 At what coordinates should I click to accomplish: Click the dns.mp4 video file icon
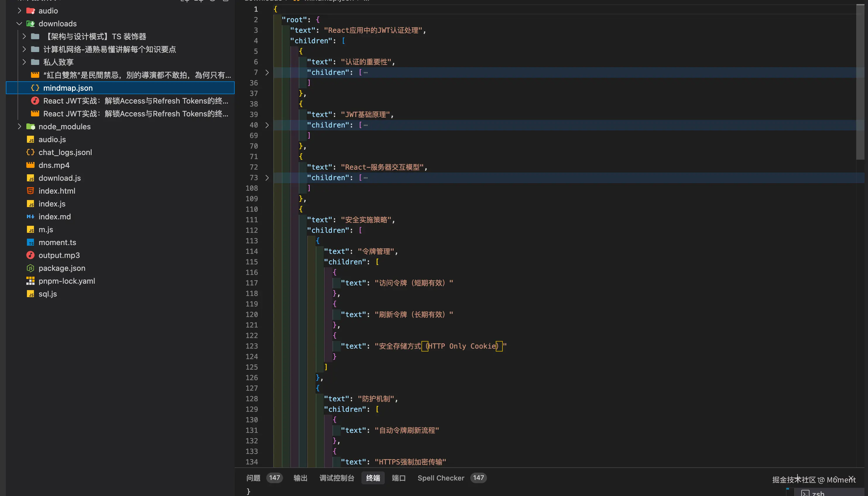point(30,165)
